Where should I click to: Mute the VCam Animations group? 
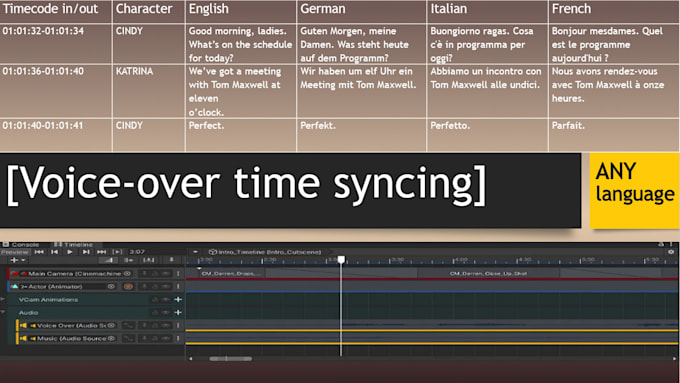tap(166, 299)
